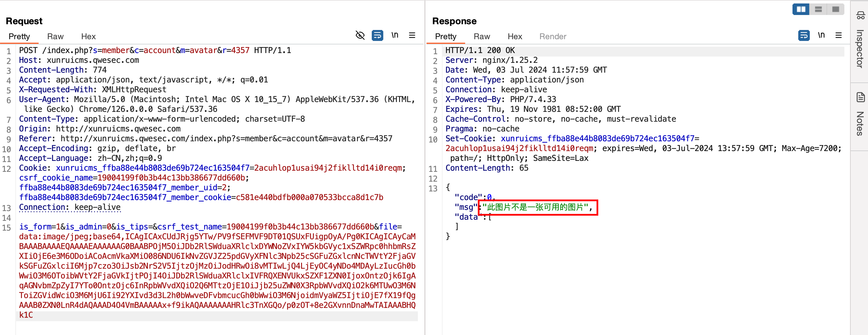Toggle word wrap icon in Response panel

[x=804, y=35]
